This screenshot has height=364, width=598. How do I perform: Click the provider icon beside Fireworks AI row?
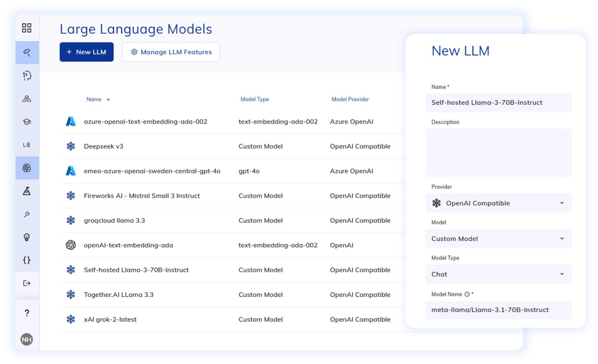click(71, 195)
